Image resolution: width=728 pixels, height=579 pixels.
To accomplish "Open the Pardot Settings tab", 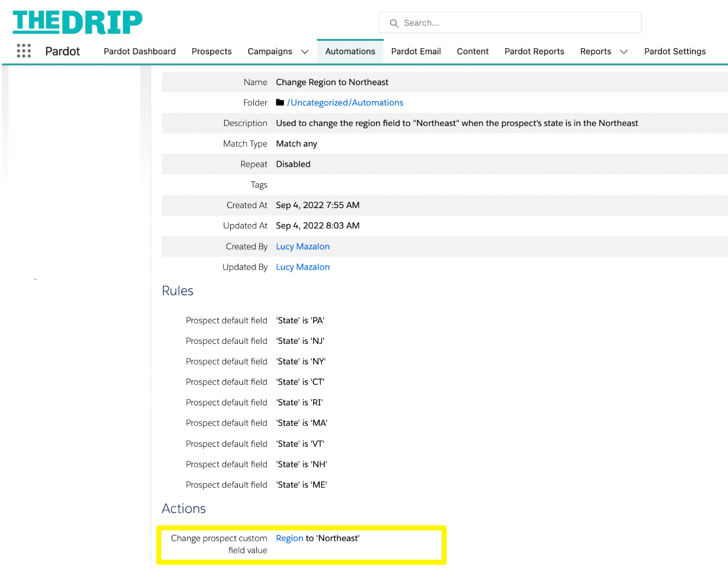I will coord(675,51).
